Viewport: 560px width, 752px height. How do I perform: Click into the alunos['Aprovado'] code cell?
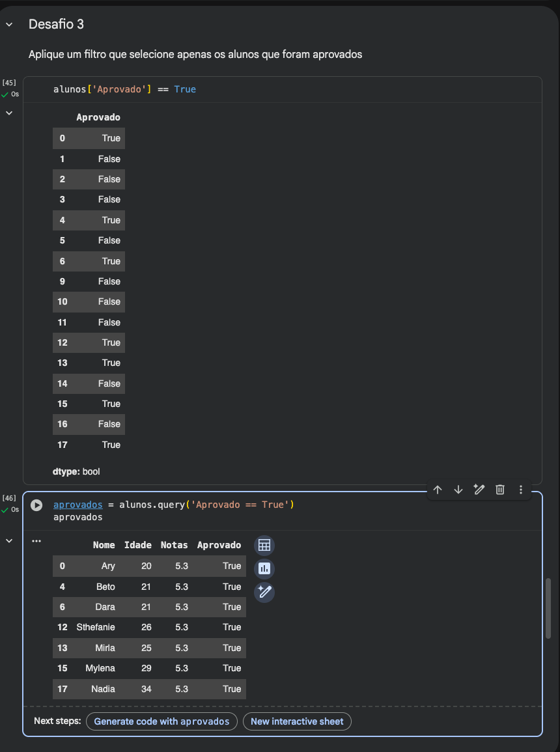pos(293,89)
